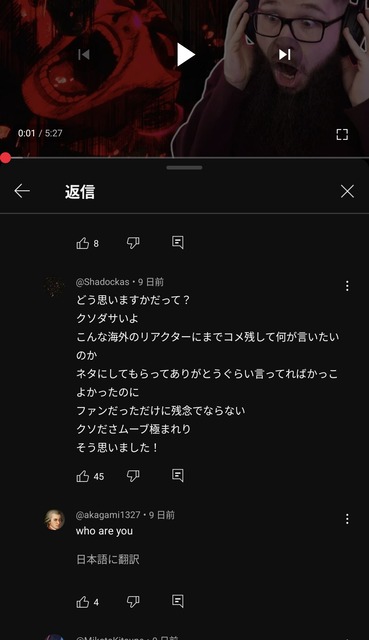Translate 'who are you' via 日本語に翻訳
Viewport: 369px width, 640px height.
pyautogui.click(x=108, y=559)
